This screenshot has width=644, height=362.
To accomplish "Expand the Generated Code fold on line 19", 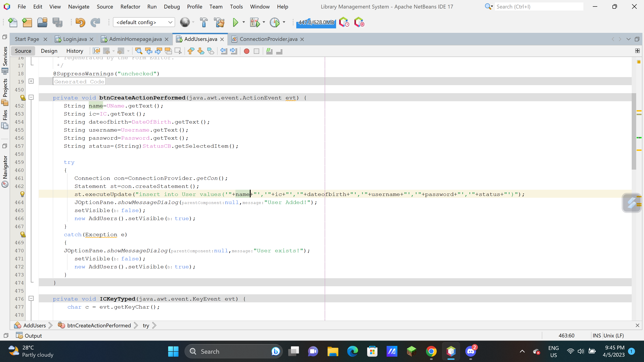I will click(31, 81).
